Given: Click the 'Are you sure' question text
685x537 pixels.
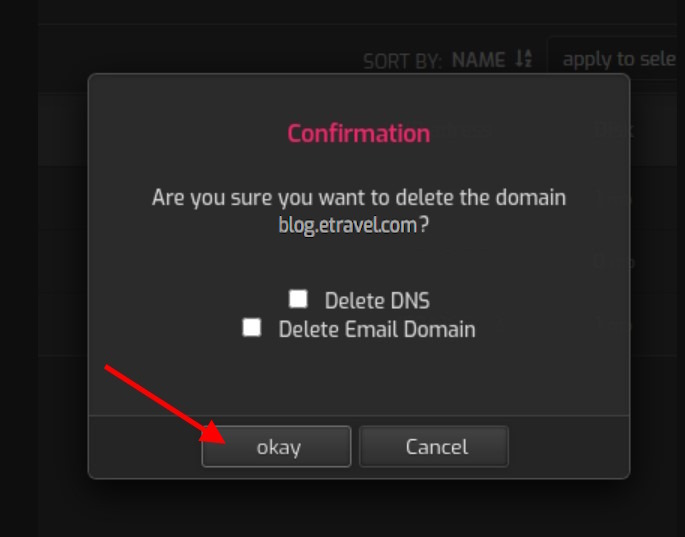Looking at the screenshot, I should tap(359, 197).
